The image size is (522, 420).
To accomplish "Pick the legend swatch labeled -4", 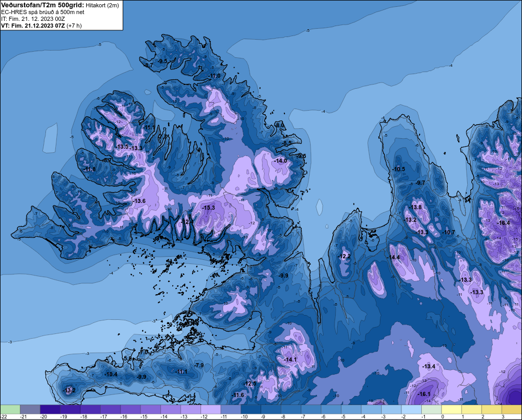I will 371,409.
